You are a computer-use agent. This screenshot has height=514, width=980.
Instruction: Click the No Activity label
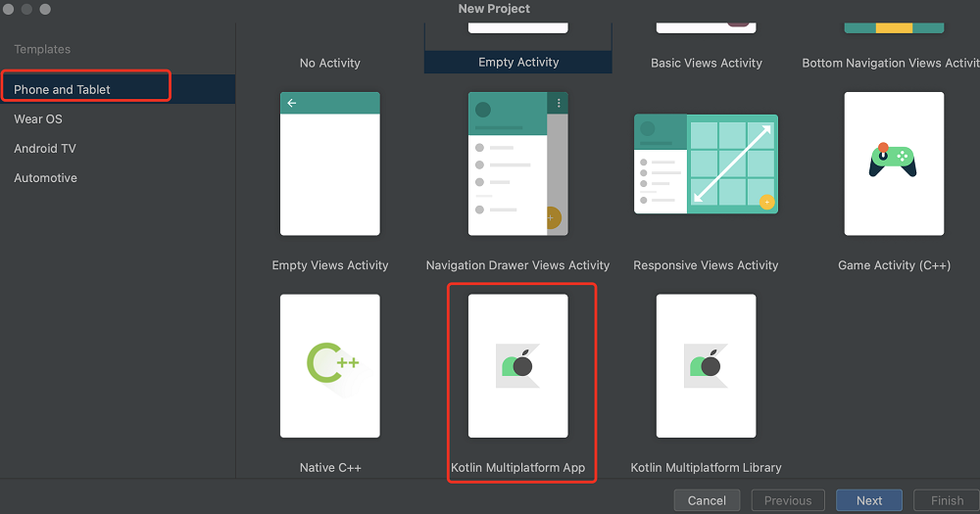pyautogui.click(x=330, y=63)
